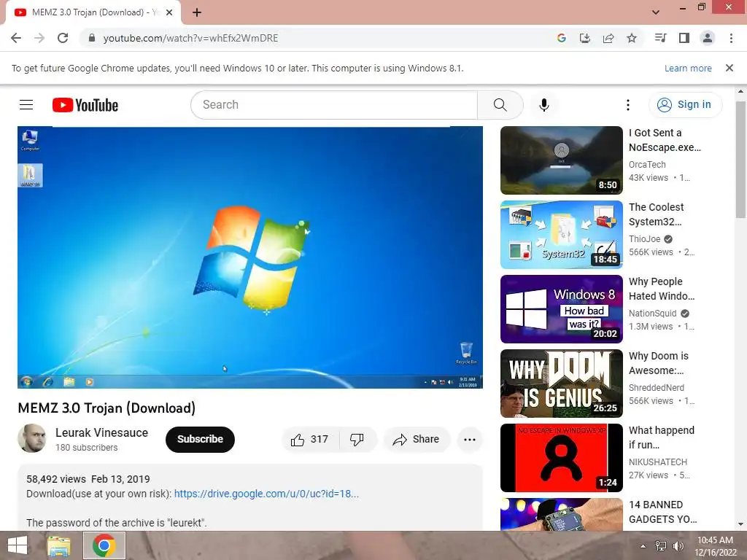Open the drive.google.com download link
Viewport: 747px width, 560px height.
tap(266, 494)
